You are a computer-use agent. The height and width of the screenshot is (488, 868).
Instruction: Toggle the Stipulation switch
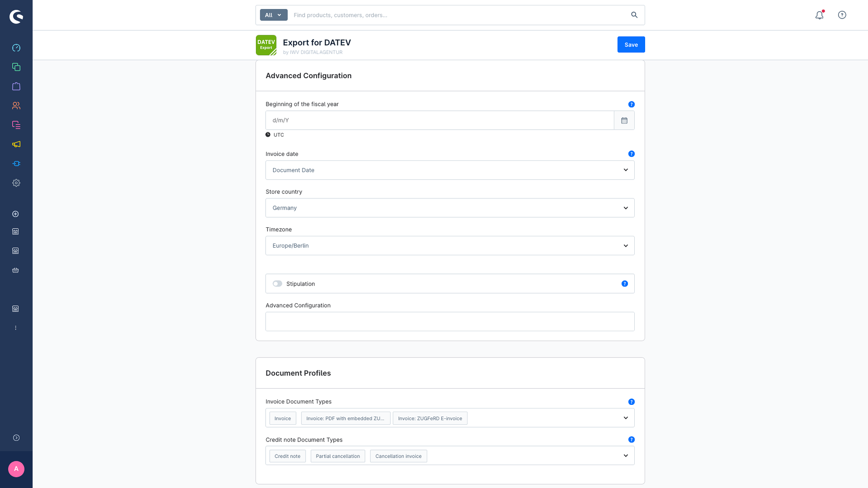pos(277,284)
